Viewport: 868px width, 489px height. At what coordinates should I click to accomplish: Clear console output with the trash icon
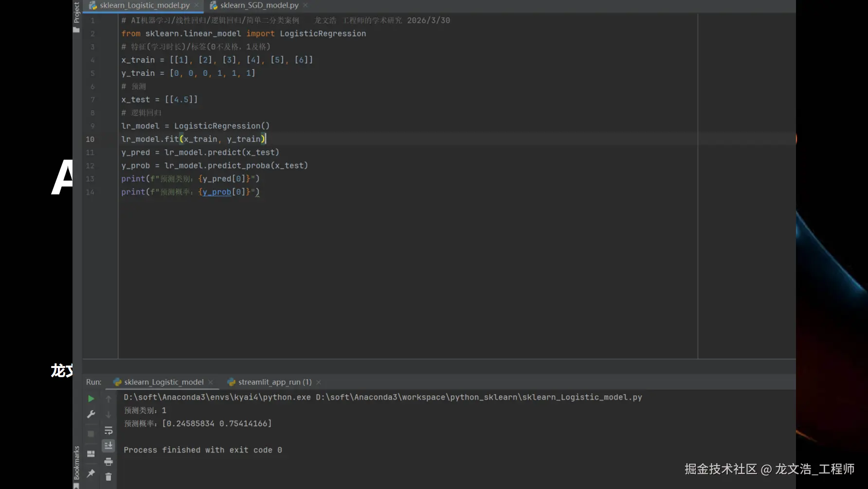point(108,477)
